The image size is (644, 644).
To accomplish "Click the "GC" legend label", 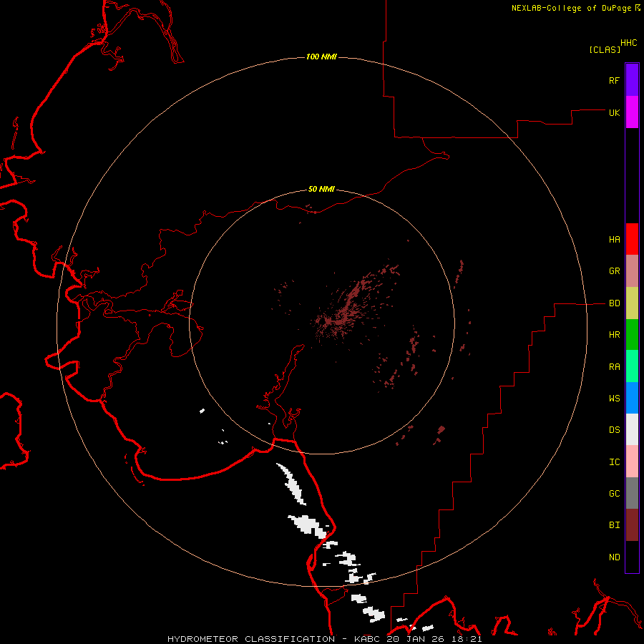I will (x=614, y=494).
